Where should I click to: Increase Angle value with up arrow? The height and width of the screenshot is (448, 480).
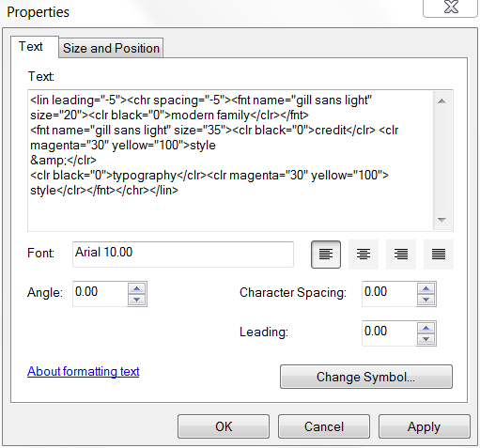pos(137,288)
